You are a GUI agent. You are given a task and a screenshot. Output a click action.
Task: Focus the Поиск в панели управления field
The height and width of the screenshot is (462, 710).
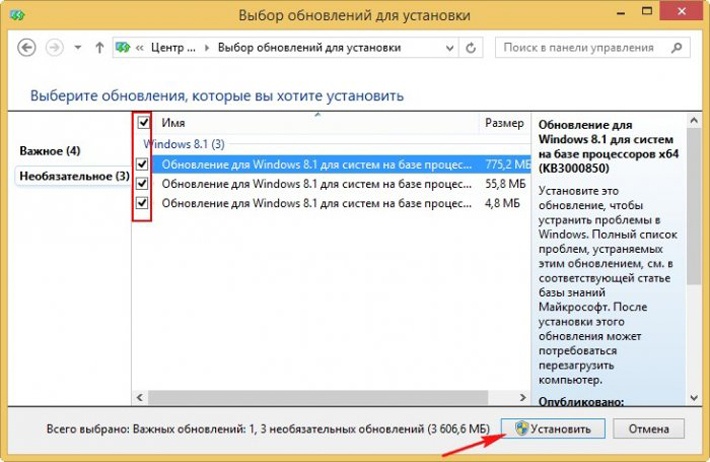[593, 48]
